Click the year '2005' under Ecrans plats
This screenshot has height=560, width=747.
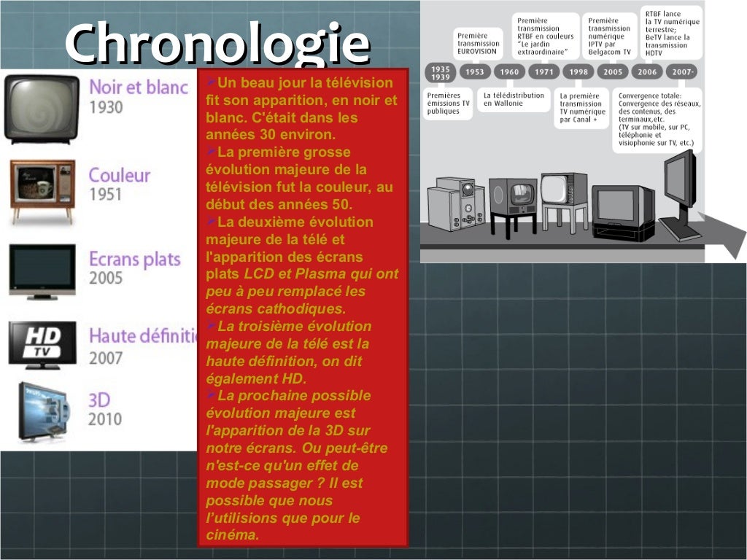pos(106,278)
